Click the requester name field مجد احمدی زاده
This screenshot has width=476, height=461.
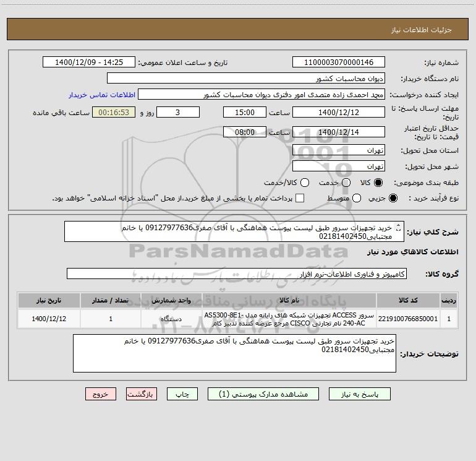tap(261, 95)
